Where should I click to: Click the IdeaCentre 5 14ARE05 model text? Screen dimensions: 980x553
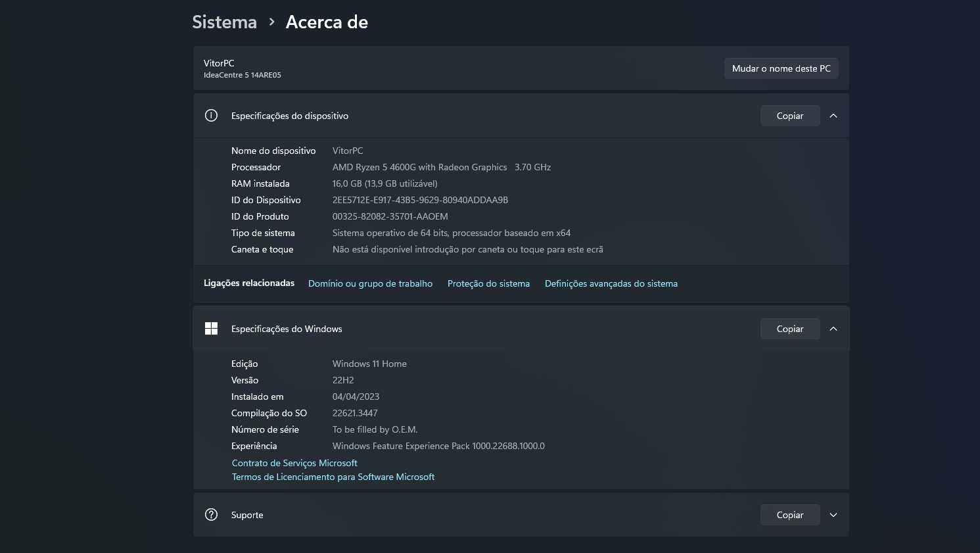click(x=243, y=75)
